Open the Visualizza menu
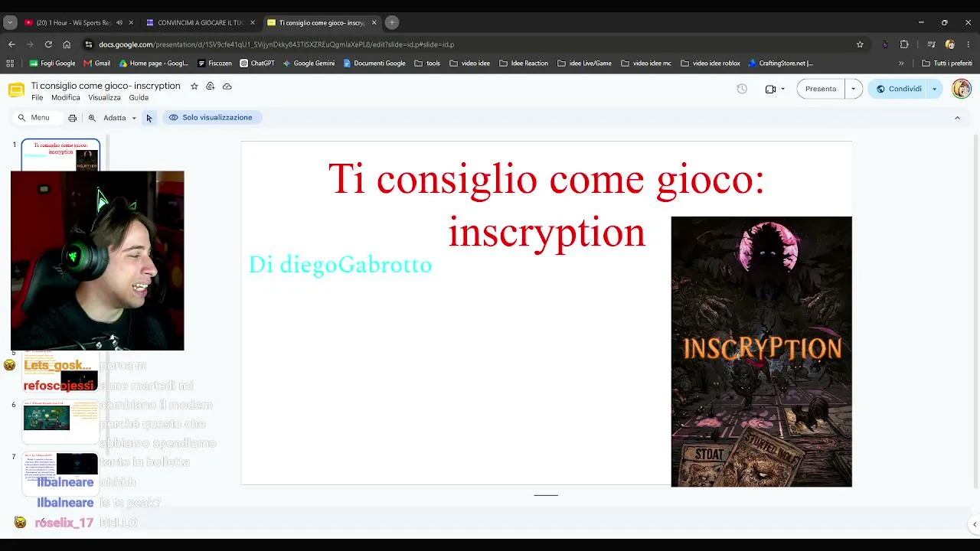980x551 pixels. point(104,98)
